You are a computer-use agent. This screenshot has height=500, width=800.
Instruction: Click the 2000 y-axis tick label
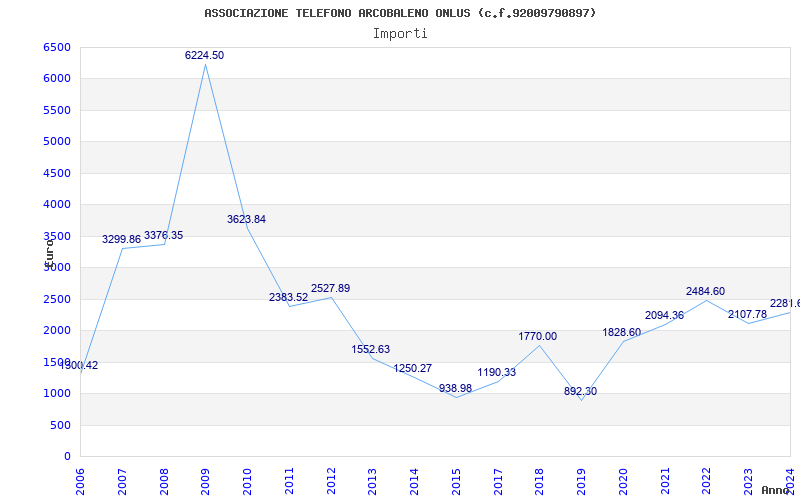[57, 331]
